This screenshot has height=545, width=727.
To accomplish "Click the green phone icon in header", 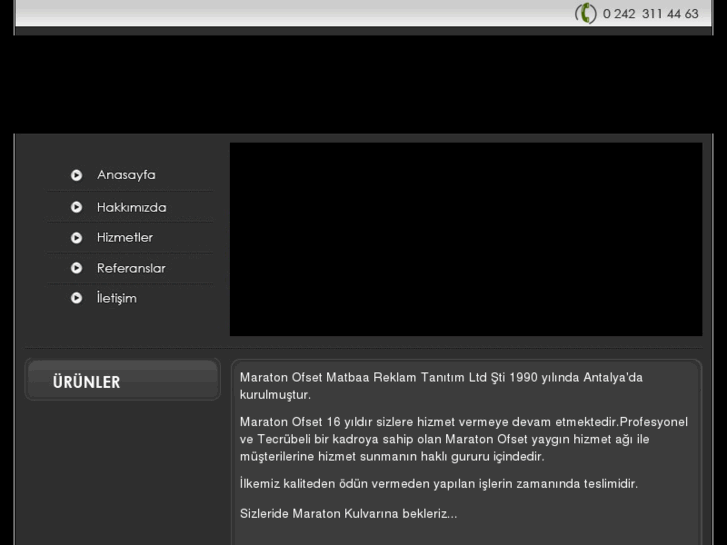I will [x=585, y=13].
